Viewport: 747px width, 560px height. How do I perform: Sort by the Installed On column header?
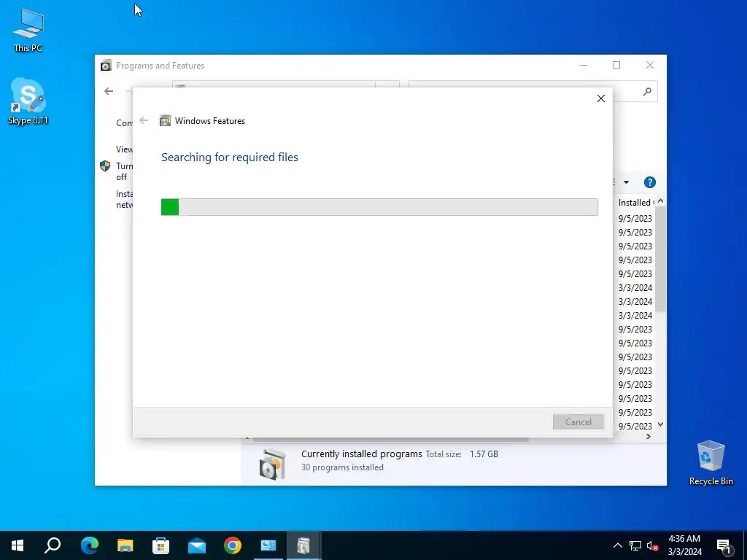click(636, 203)
